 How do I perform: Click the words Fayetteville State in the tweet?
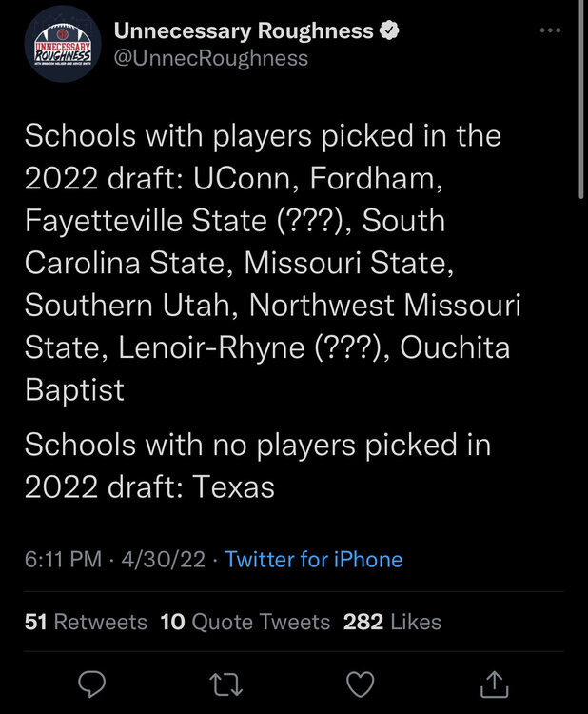(x=145, y=221)
